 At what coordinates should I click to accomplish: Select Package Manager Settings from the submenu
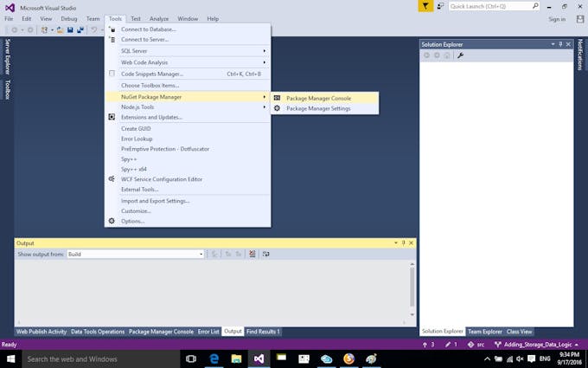click(325, 108)
